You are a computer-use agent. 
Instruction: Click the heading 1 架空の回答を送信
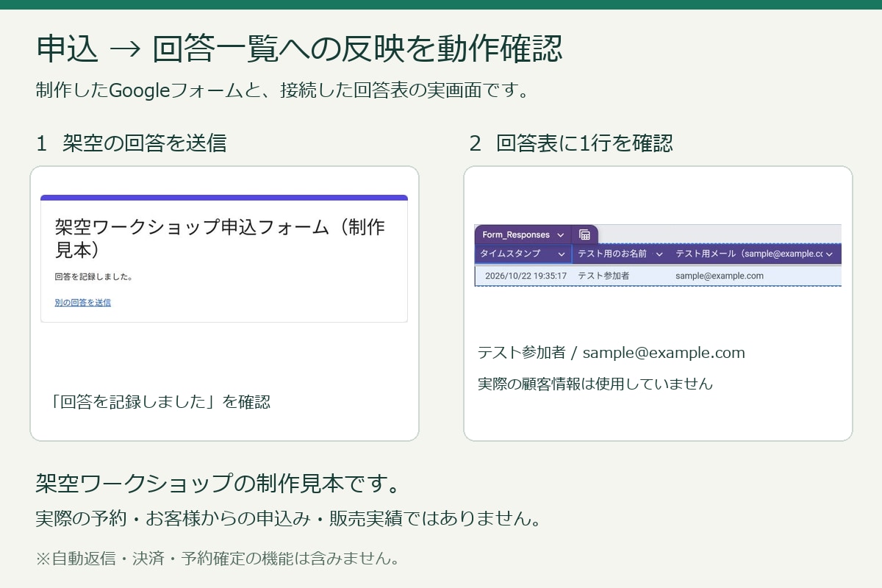(131, 143)
